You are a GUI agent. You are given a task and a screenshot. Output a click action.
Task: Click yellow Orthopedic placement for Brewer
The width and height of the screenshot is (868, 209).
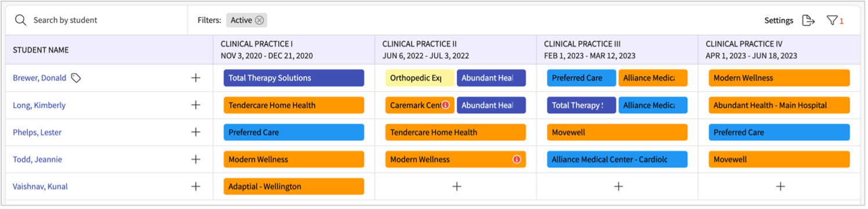click(420, 78)
